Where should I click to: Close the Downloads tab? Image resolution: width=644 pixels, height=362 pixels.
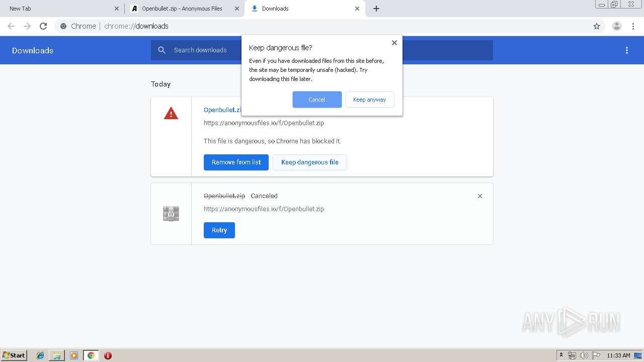pos(357,9)
